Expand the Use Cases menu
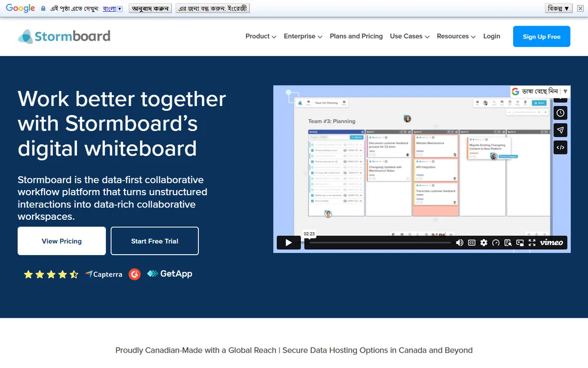Image resolution: width=588 pixels, height=368 pixels. [409, 36]
